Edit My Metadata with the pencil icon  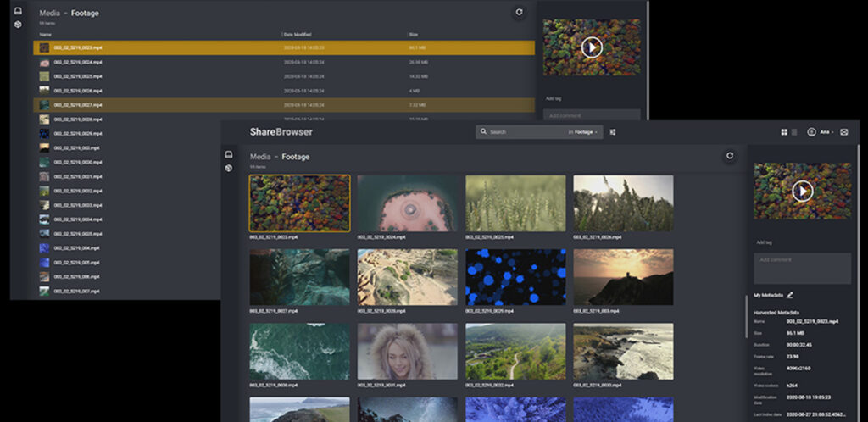click(x=790, y=296)
